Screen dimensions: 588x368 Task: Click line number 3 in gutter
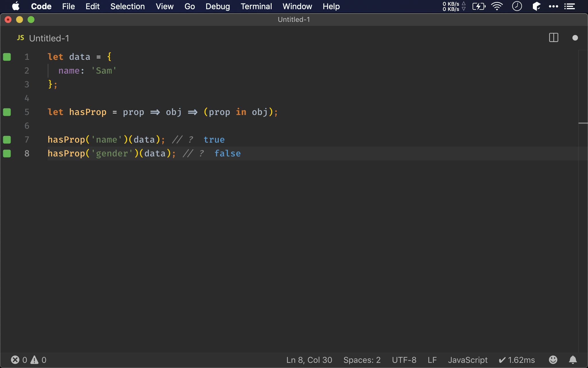[x=27, y=85]
